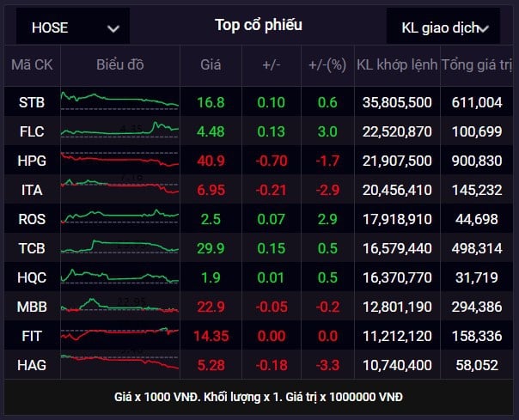This screenshot has height=420, width=519.
Task: Select the HPG stock ticker
Action: point(32,161)
